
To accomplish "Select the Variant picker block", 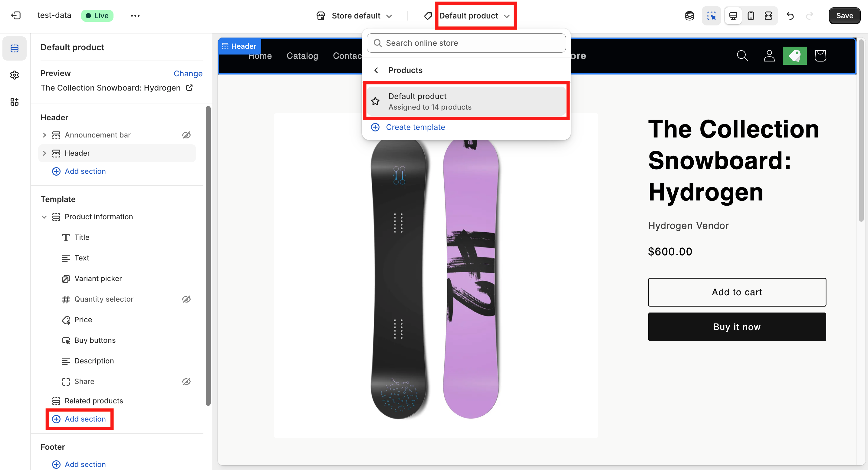I will coord(98,279).
